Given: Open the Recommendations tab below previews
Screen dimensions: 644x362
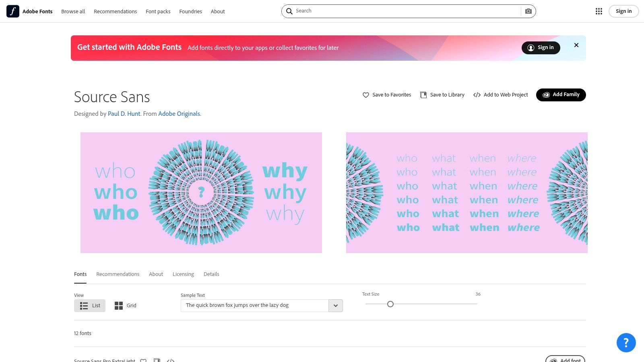Looking at the screenshot, I should [118, 274].
